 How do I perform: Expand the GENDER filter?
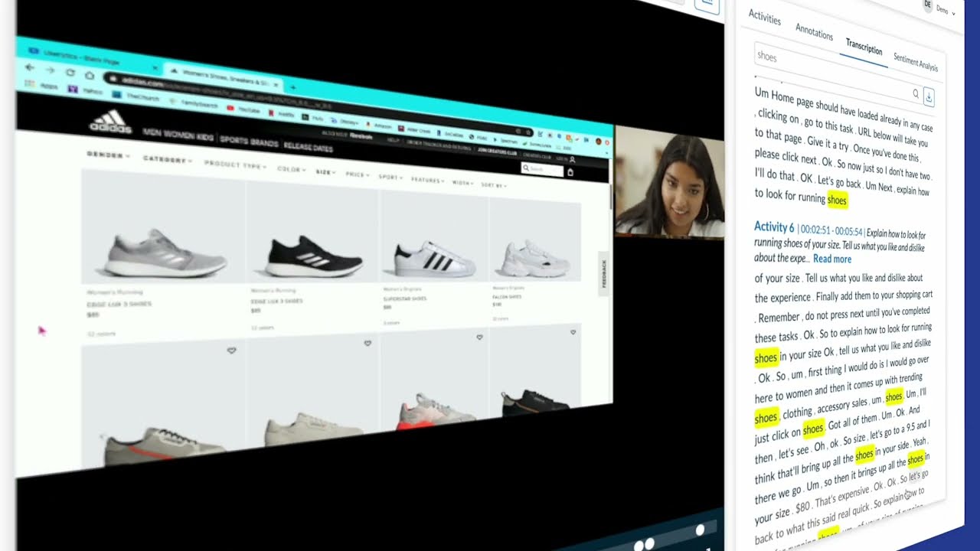pos(108,155)
